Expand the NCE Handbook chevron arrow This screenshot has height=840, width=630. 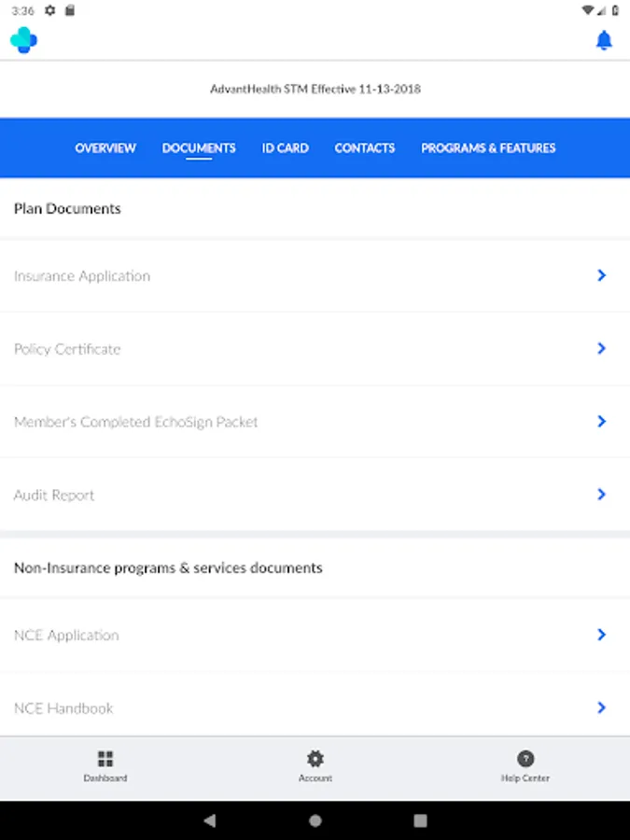click(x=602, y=707)
